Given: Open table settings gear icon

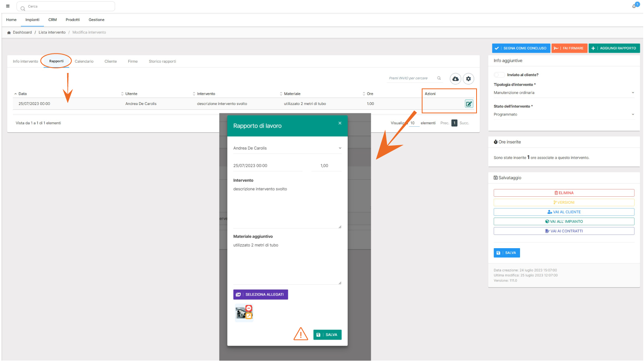Looking at the screenshot, I should point(469,79).
